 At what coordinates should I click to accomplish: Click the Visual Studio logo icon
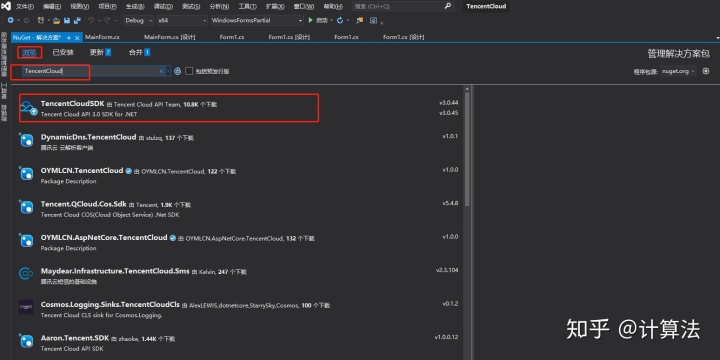pos(7,6)
